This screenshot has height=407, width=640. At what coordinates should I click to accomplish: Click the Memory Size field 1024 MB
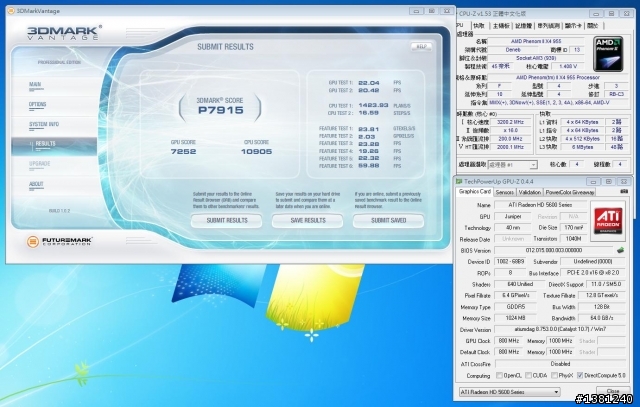click(516, 318)
